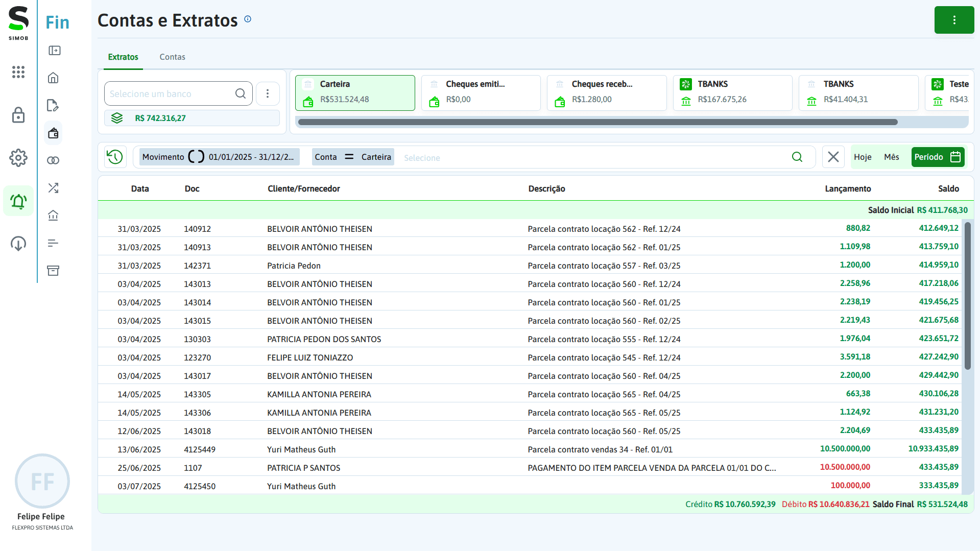Click the padlock icon in left sidebar

click(18, 115)
